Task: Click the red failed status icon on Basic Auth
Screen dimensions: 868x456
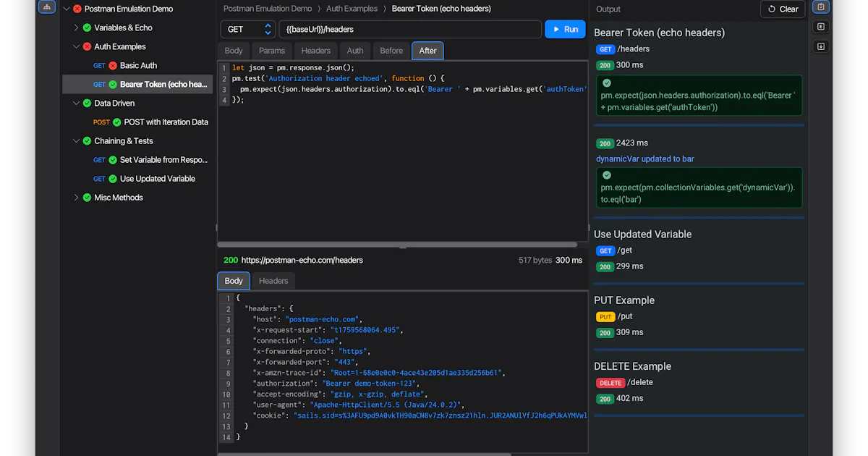Action: pos(113,65)
